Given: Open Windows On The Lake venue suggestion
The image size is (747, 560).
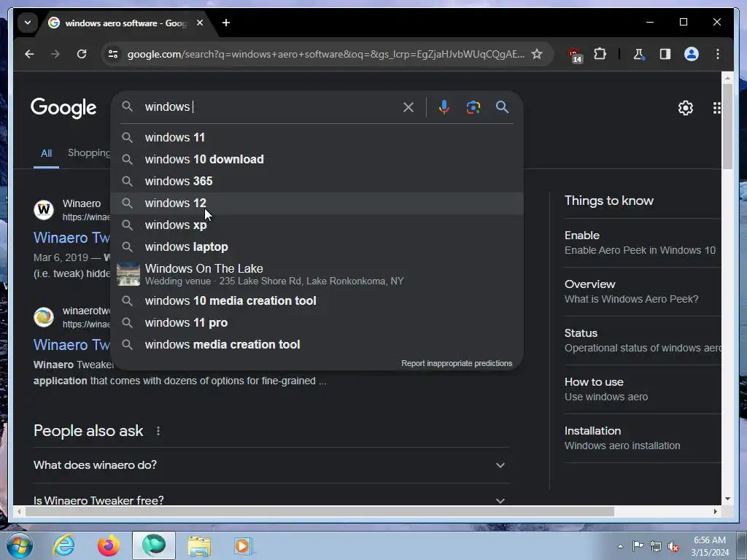Looking at the screenshot, I should coord(317,274).
